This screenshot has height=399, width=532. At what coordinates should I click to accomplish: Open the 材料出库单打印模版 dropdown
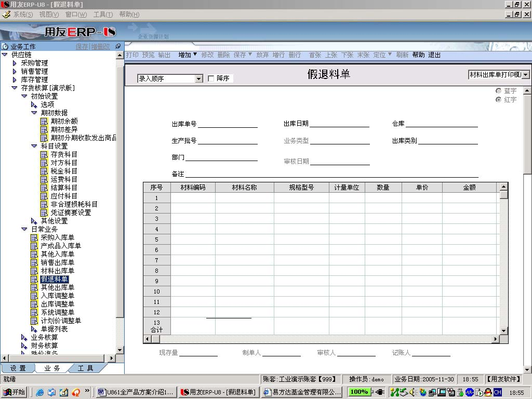point(526,75)
